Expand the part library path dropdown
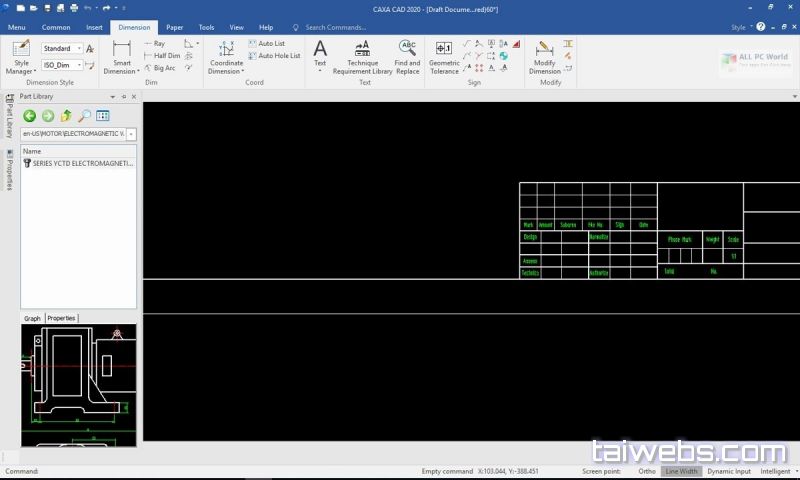This screenshot has height=480, width=800. pyautogui.click(x=131, y=134)
